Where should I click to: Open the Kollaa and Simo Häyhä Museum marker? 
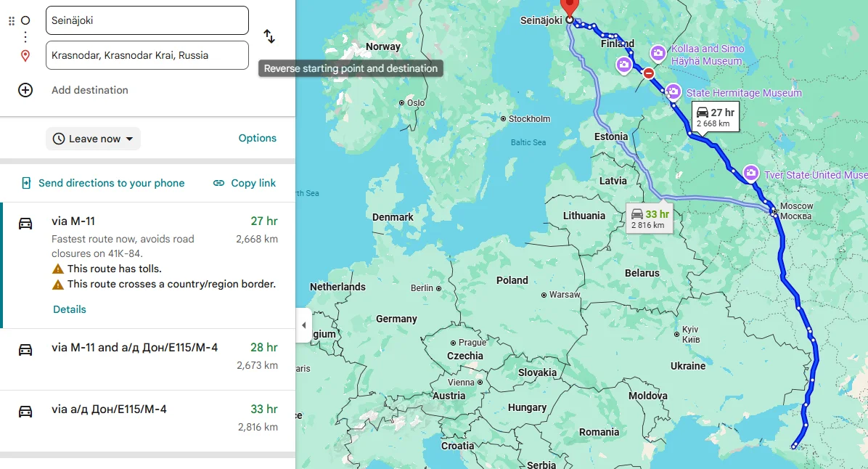coord(657,52)
